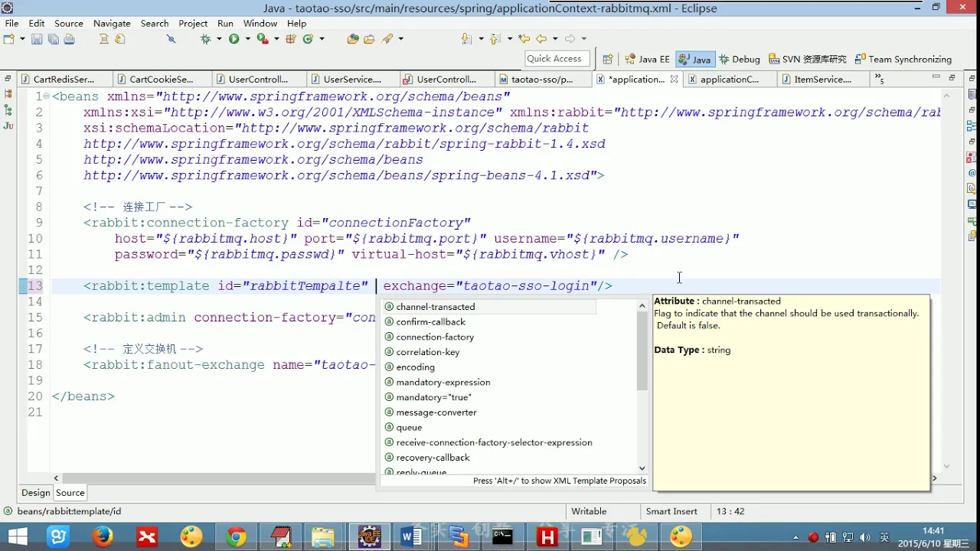This screenshot has width=980, height=551.
Task: Click the green Run button icon
Action: [234, 39]
